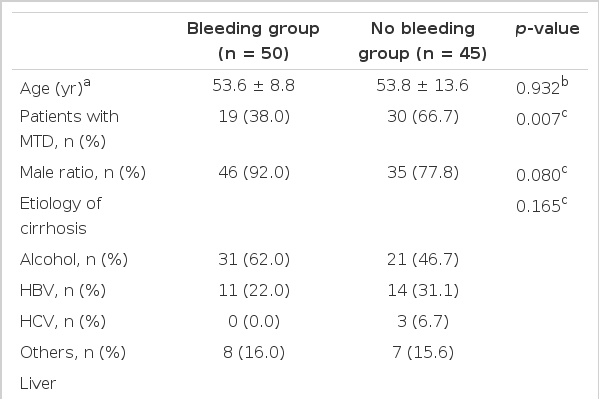This screenshot has width=599, height=399.
Task: Click the 0.007 p-value for MTD
Action: (x=541, y=118)
